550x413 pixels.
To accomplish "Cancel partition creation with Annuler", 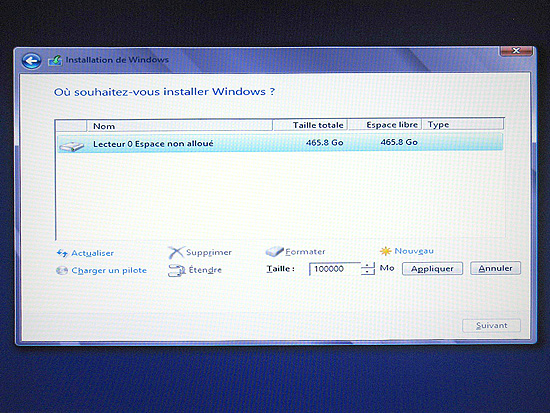I will tap(495, 268).
